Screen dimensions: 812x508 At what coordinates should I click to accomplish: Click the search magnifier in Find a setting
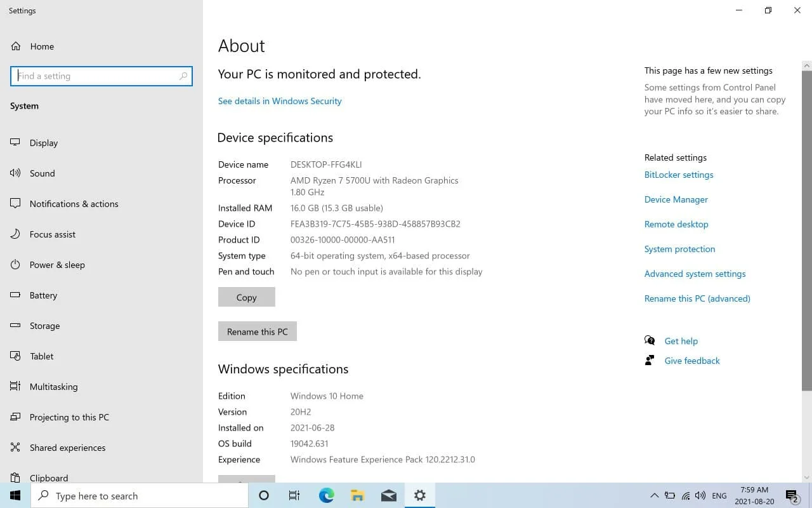(x=183, y=76)
